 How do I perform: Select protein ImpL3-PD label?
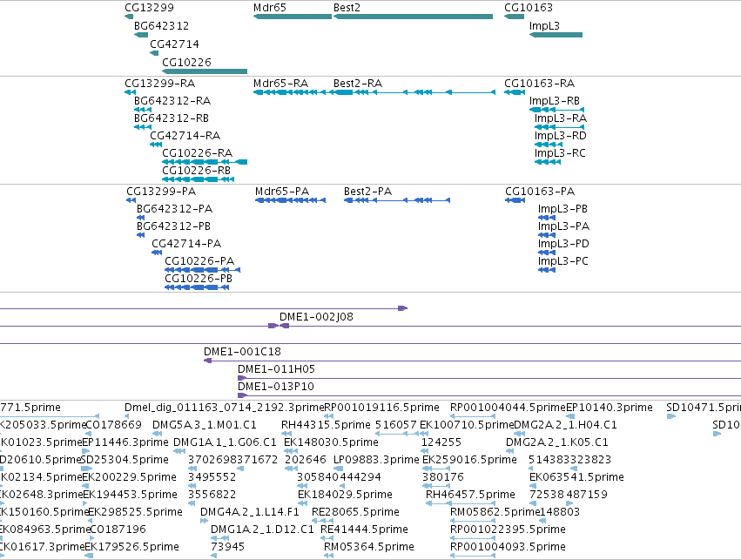(x=563, y=244)
